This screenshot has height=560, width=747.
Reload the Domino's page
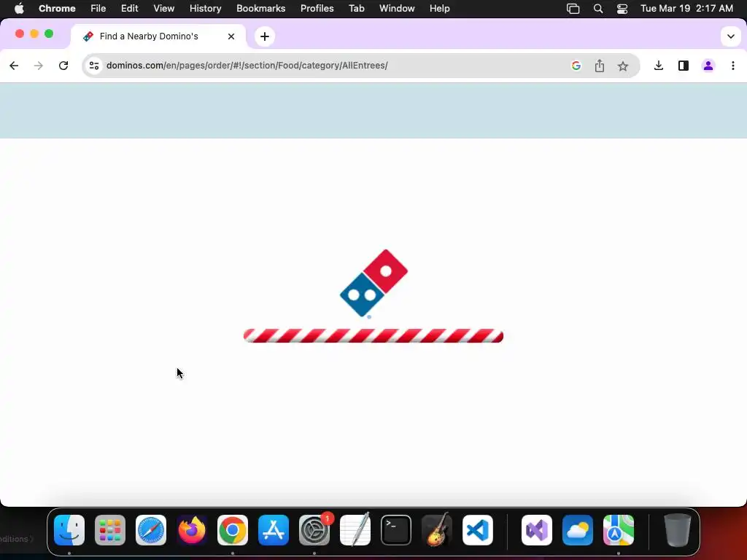(x=63, y=66)
